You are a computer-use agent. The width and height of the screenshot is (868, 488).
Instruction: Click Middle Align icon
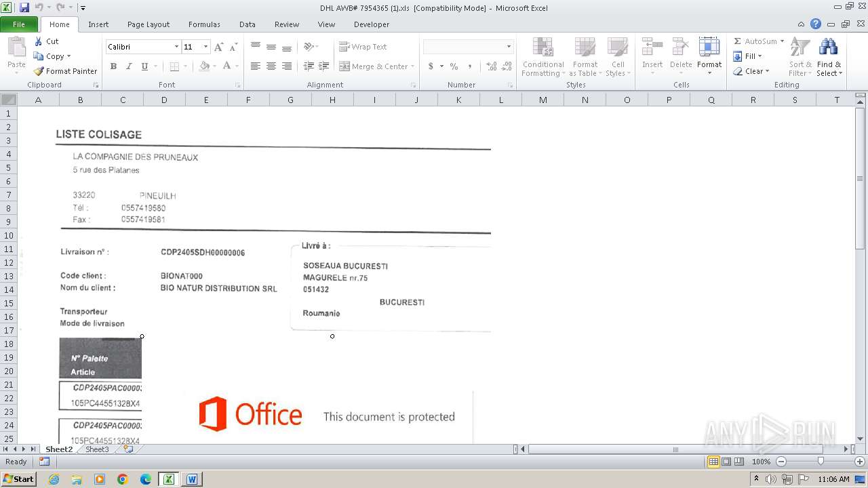(x=271, y=47)
